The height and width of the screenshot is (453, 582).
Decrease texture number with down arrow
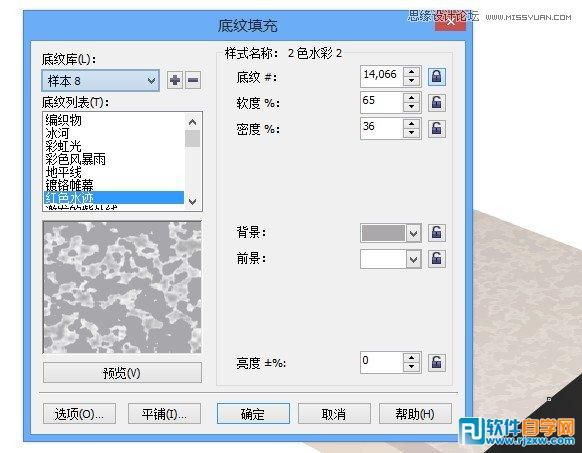click(411, 81)
